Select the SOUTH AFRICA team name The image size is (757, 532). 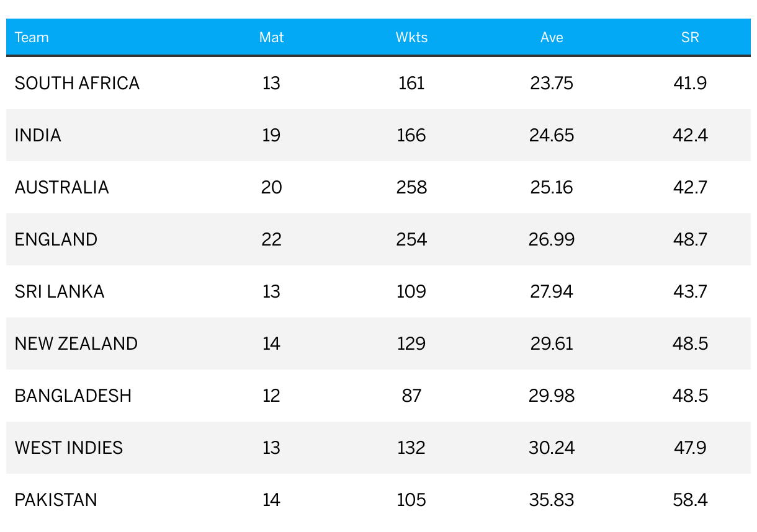point(77,83)
